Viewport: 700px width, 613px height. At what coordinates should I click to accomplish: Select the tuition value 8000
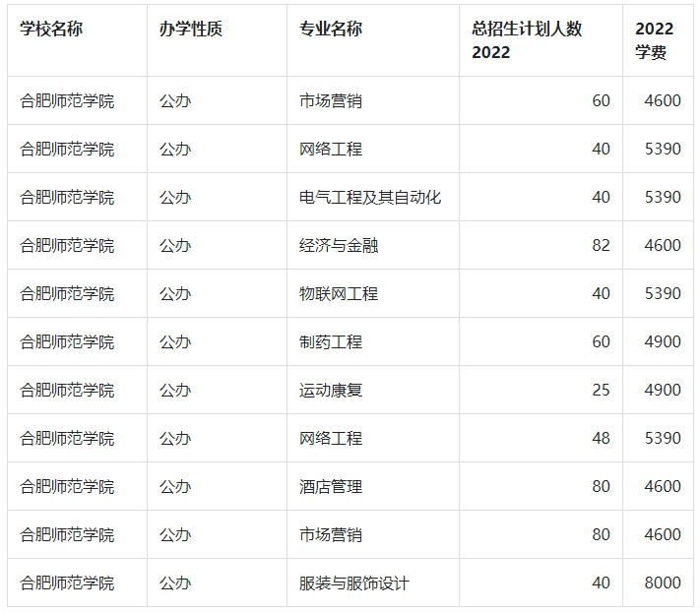[662, 582]
